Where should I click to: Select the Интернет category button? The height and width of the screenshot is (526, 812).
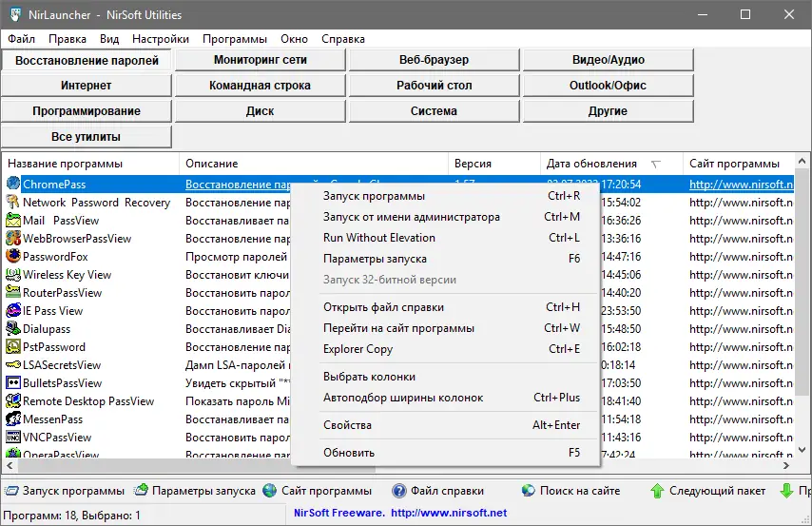coord(86,85)
